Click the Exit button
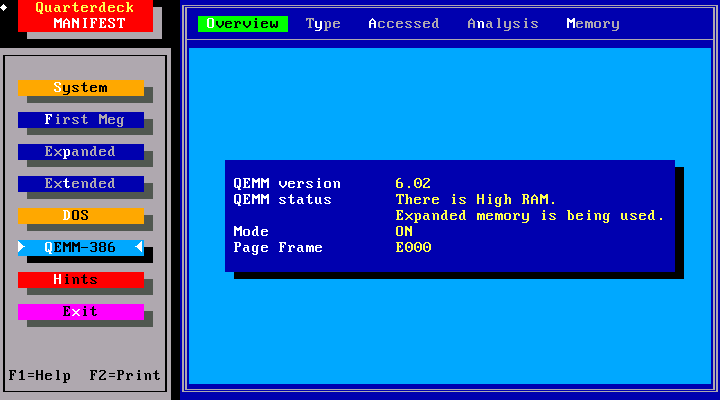The image size is (720, 400). [81, 312]
